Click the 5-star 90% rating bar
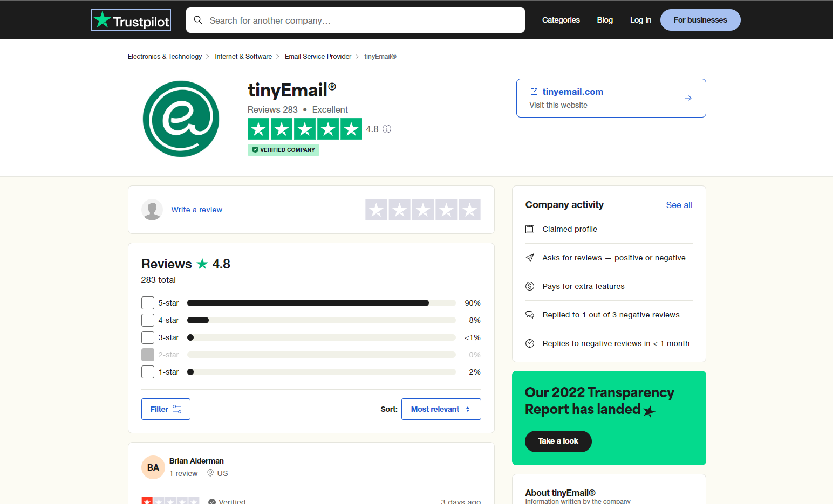The width and height of the screenshot is (833, 504). 322,303
